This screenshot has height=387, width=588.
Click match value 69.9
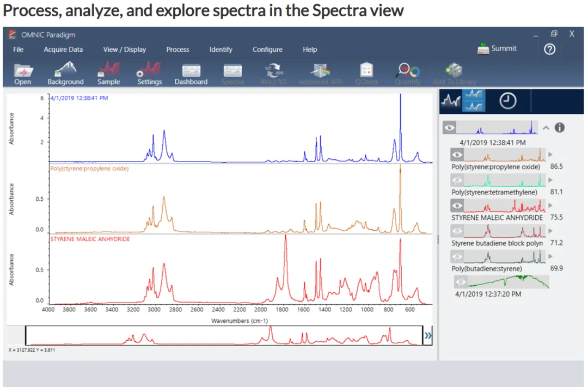tap(556, 268)
